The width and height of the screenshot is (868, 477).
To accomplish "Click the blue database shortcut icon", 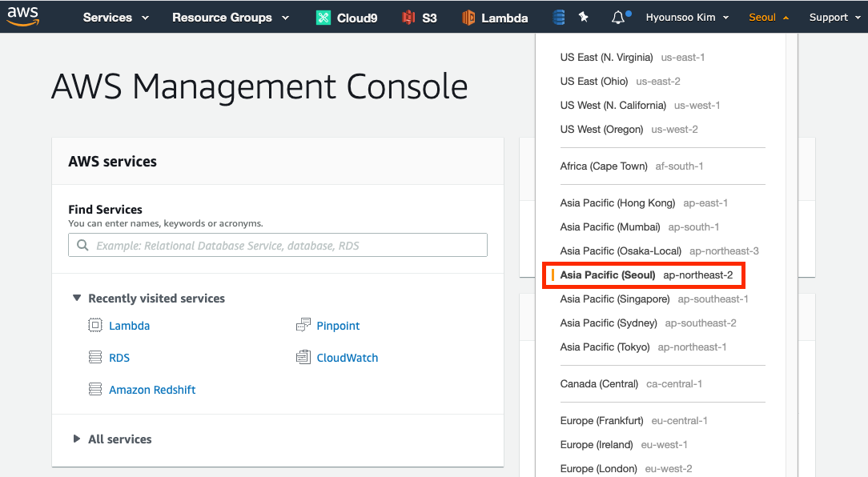I will 559,18.
